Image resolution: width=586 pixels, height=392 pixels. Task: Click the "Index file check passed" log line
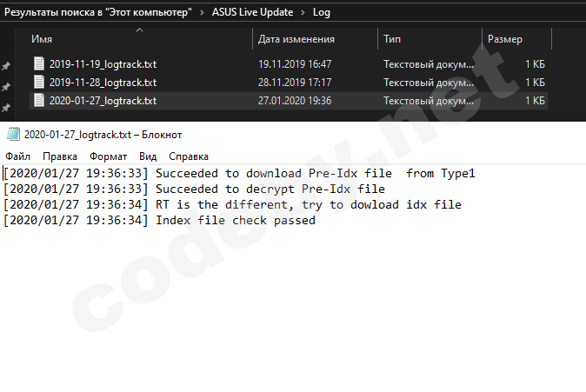click(x=235, y=220)
